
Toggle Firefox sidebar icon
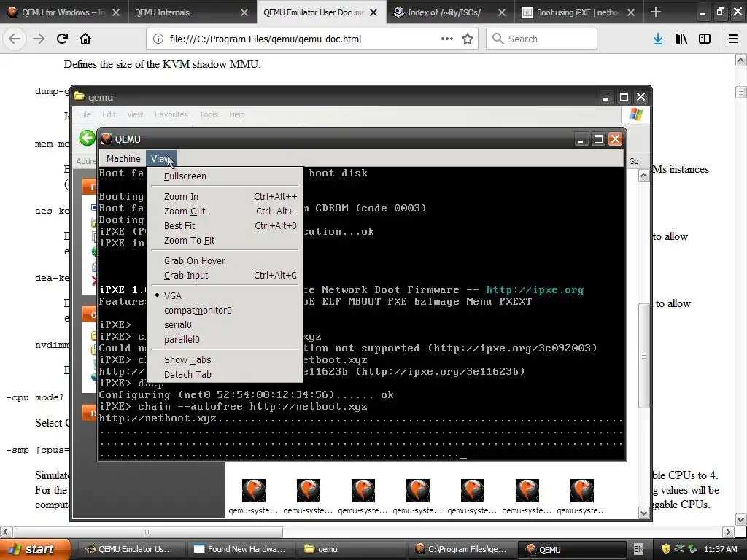tap(705, 39)
